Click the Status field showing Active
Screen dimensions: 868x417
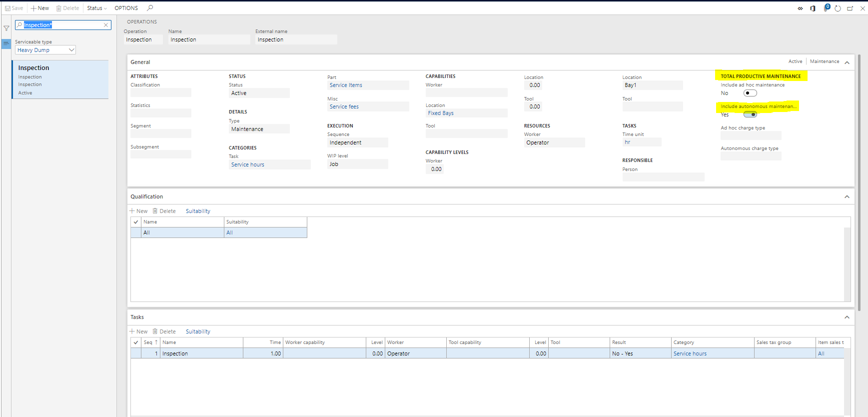point(259,93)
